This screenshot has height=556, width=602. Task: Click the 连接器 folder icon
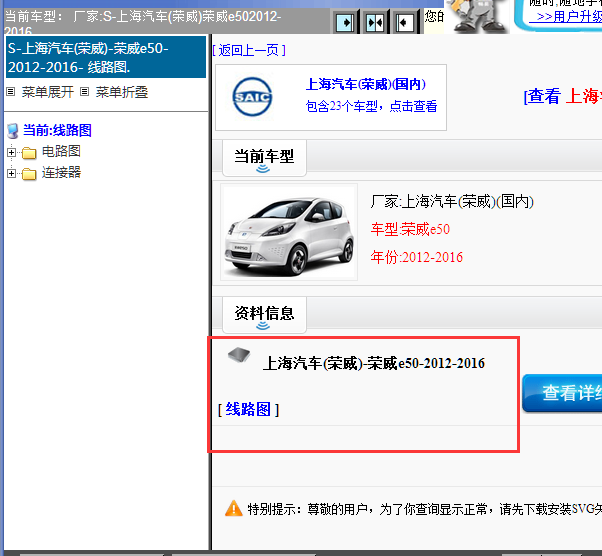[x=29, y=174]
